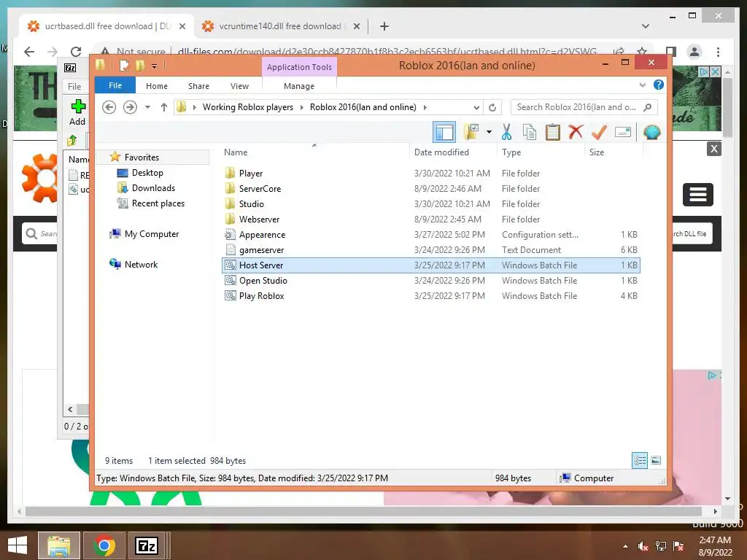
Task: Switch to the View ribbon tab
Action: click(x=239, y=86)
